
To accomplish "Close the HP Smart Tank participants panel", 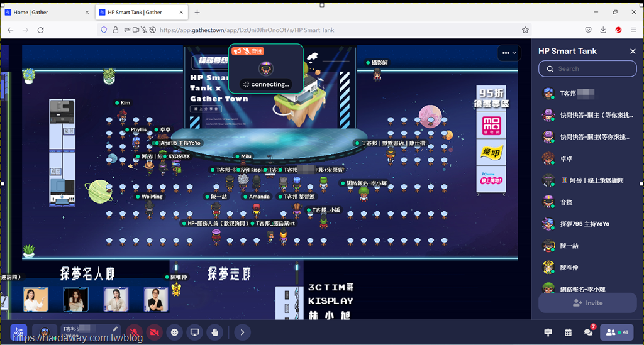I will [633, 52].
